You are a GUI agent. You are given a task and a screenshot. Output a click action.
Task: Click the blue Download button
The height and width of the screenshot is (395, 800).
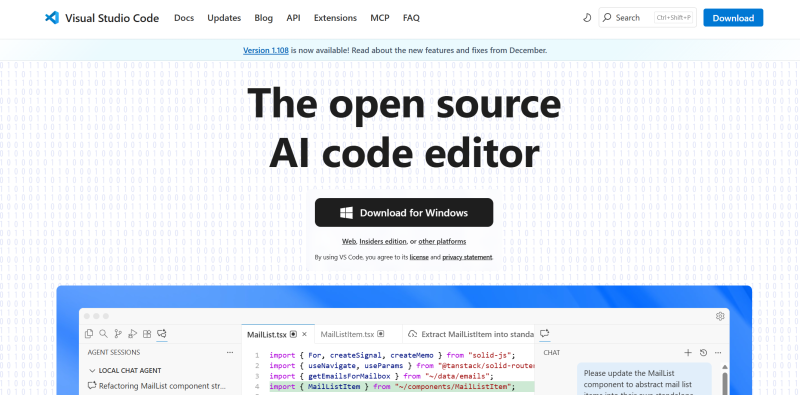[x=733, y=18]
